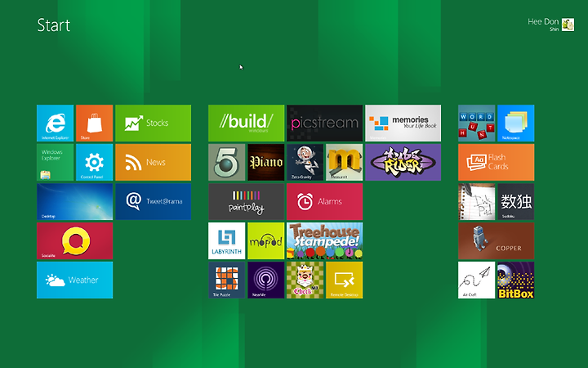Open the Internet Explorer tile
The height and width of the screenshot is (368, 588).
coord(56,123)
